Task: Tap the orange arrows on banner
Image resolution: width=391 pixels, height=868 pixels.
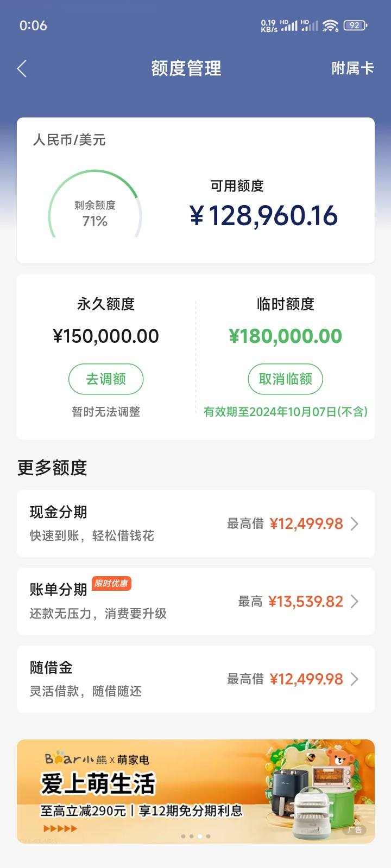Action: [60, 828]
